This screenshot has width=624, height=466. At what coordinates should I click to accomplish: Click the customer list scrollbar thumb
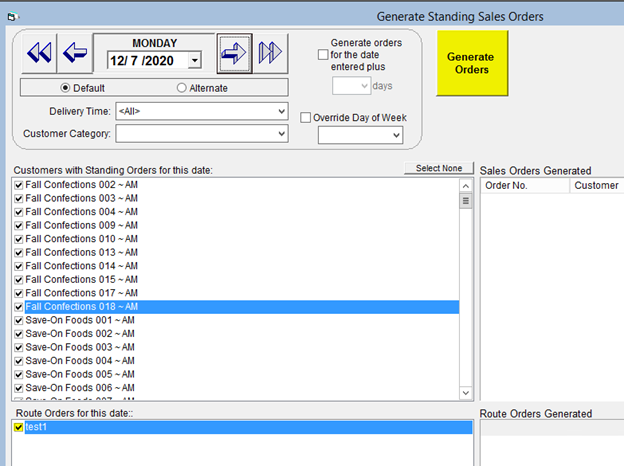[x=466, y=201]
